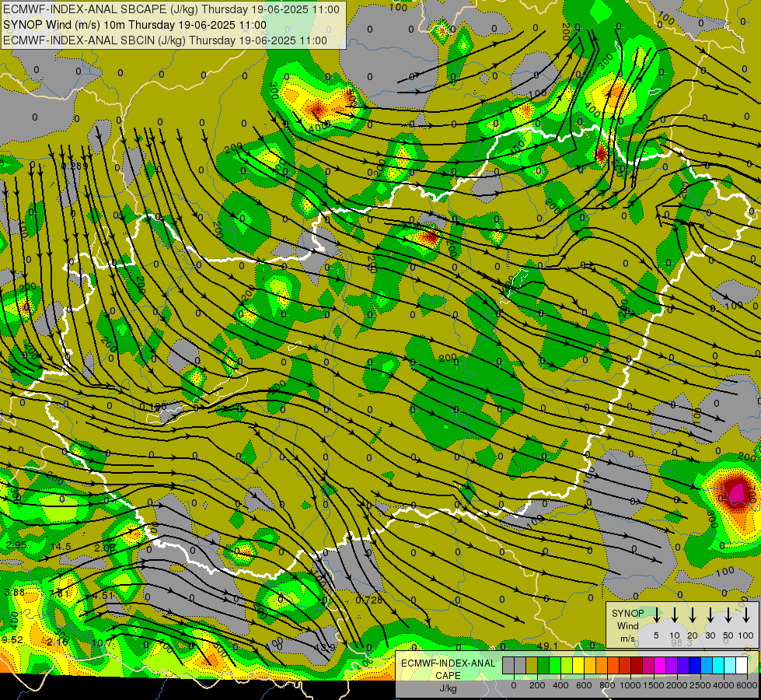The image size is (761, 700).
Task: Click the 2000 tick label on CAPE legend
Action: tap(677, 685)
